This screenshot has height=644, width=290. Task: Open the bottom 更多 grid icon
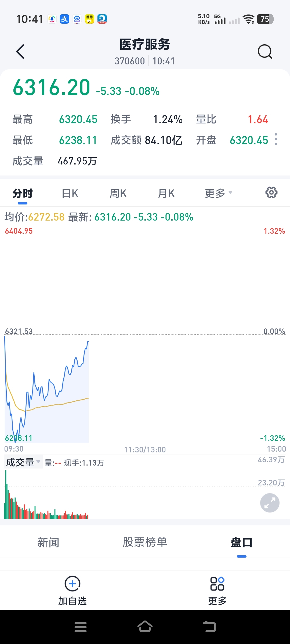(217, 584)
